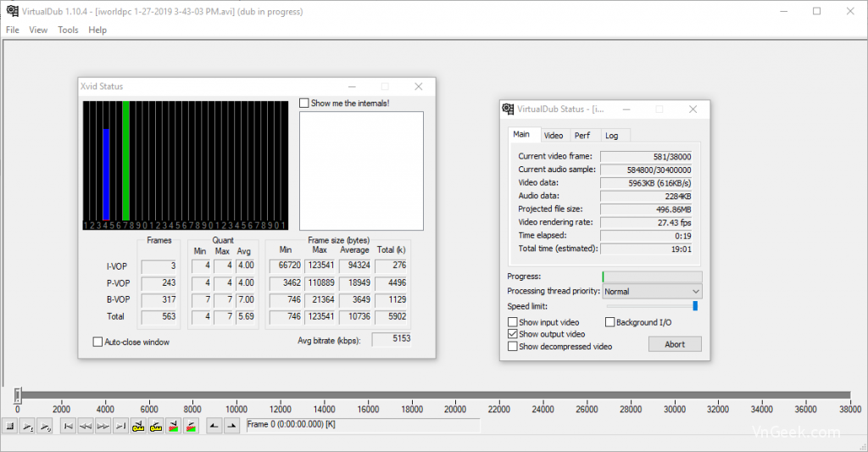Jump to end of video

120,426
